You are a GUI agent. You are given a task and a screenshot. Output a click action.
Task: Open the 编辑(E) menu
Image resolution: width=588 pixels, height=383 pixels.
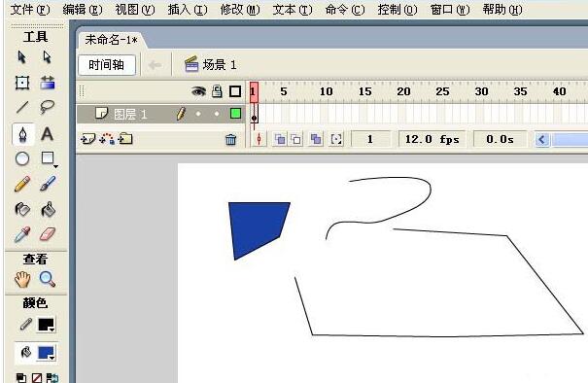click(x=83, y=10)
